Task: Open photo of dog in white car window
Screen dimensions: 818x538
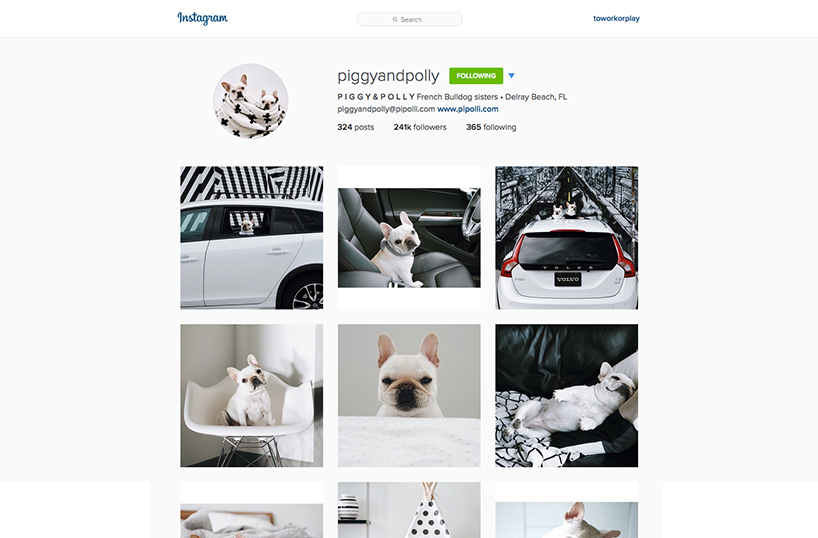Action: [x=251, y=238]
